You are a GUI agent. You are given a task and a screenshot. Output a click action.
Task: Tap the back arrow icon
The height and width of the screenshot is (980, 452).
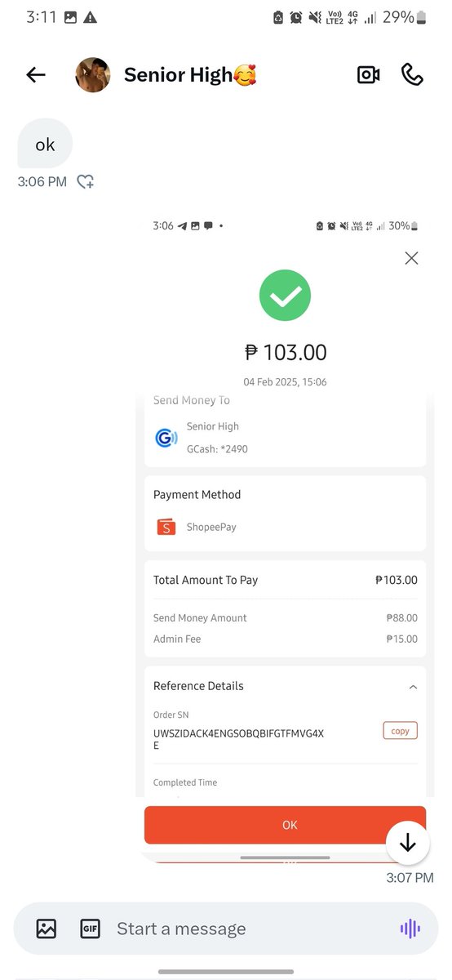(36, 75)
